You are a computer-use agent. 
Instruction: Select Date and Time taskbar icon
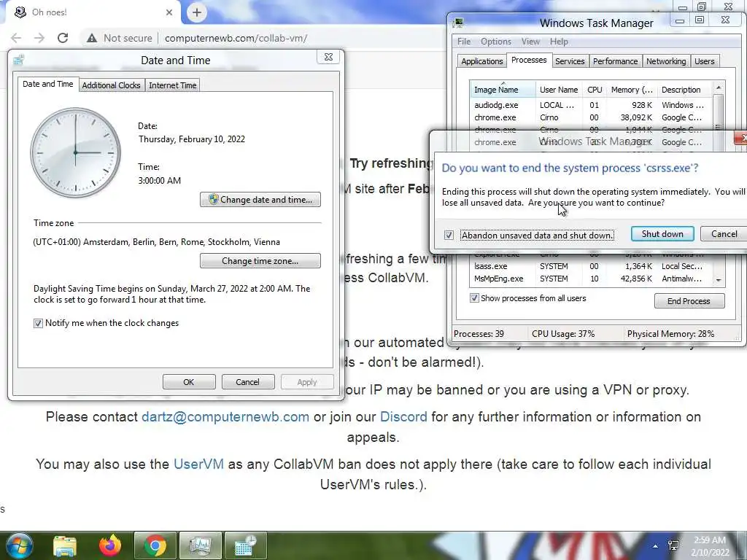[245, 545]
